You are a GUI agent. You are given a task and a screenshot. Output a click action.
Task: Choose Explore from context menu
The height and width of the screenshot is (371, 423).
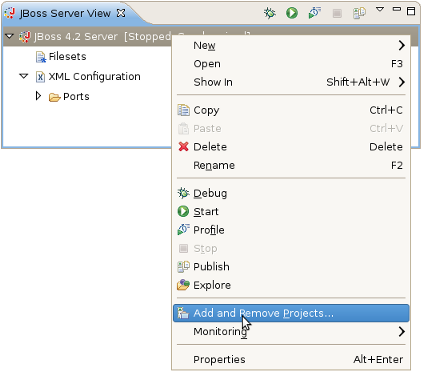pos(291,285)
